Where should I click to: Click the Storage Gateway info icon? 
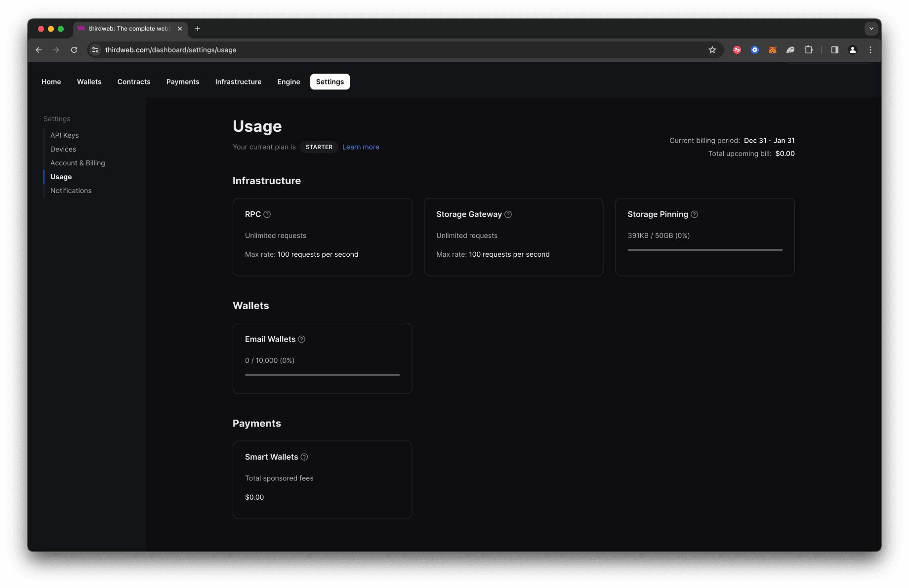point(508,214)
